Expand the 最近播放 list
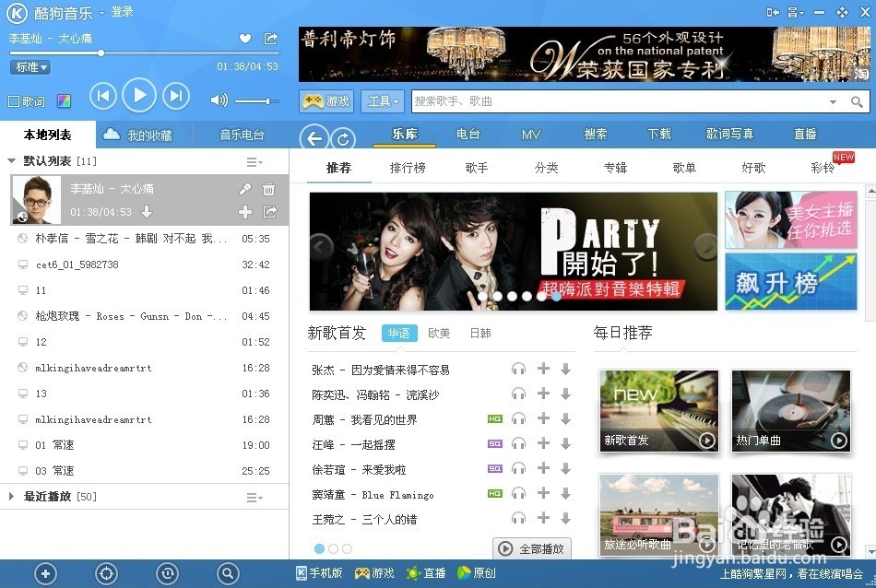Screen dimensions: 876x588 11,496
